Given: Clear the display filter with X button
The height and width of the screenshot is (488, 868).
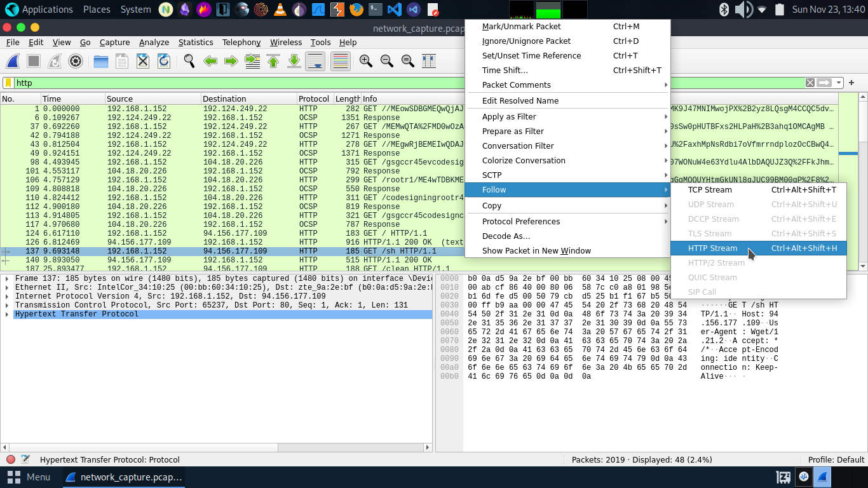Looking at the screenshot, I should click(810, 83).
